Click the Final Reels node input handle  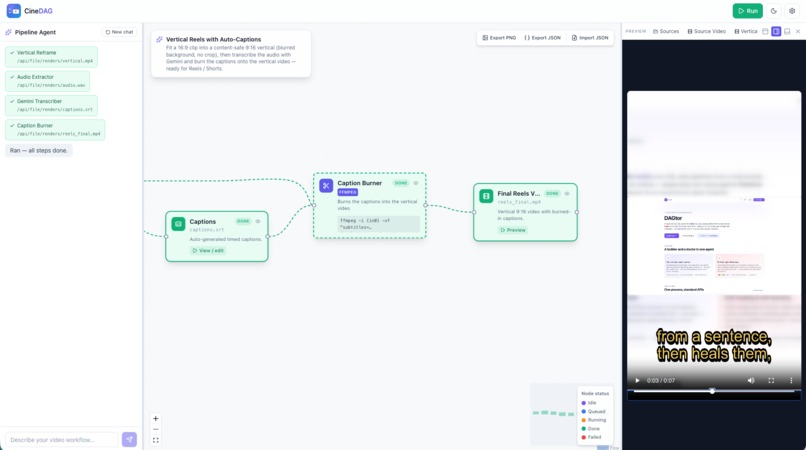(474, 212)
